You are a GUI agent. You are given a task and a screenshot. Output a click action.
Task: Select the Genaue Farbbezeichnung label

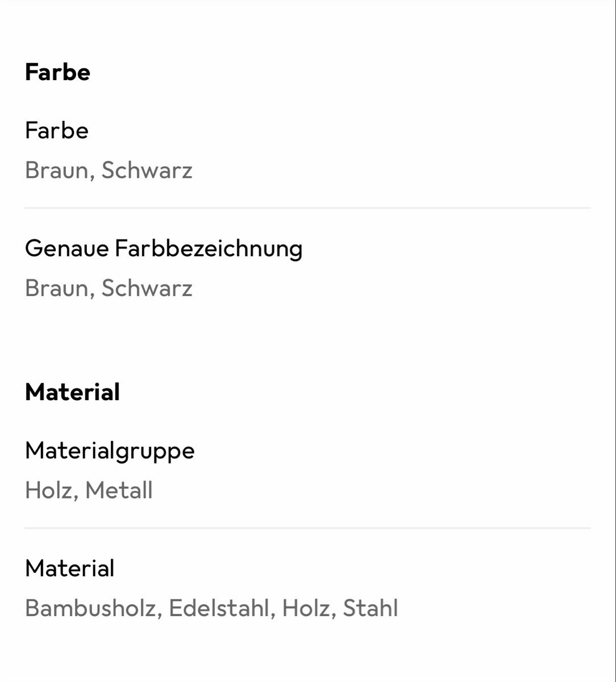pyautogui.click(x=164, y=249)
